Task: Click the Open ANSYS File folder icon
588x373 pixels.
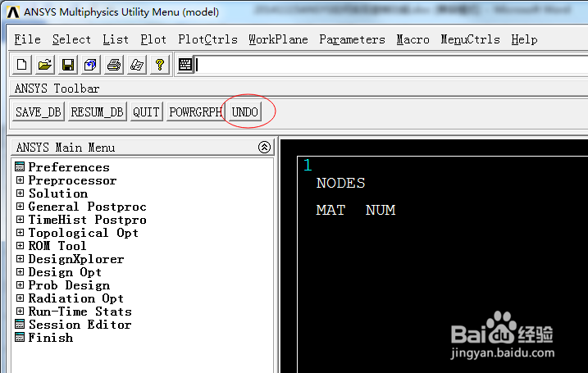Action: (44, 65)
